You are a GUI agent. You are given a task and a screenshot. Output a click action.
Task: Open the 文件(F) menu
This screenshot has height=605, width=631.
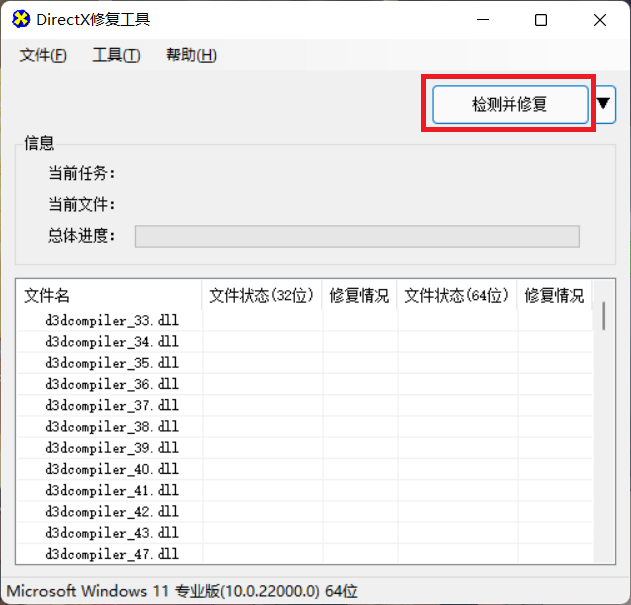43,56
